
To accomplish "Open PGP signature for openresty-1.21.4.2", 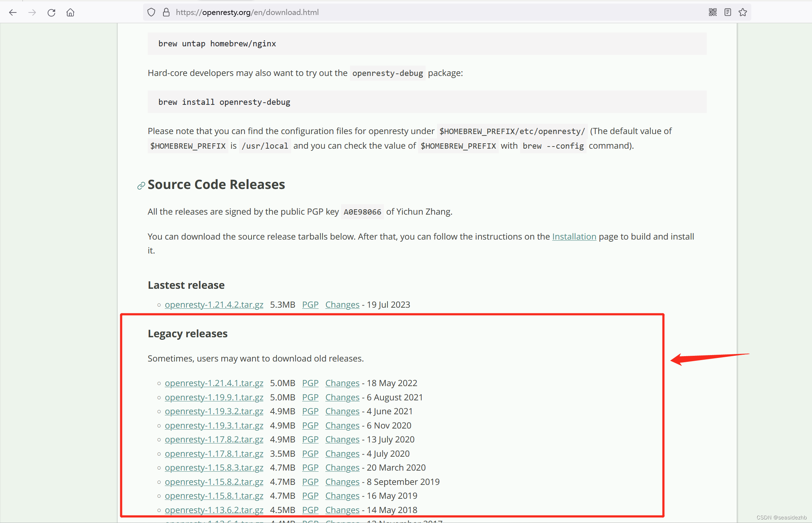I will point(310,305).
